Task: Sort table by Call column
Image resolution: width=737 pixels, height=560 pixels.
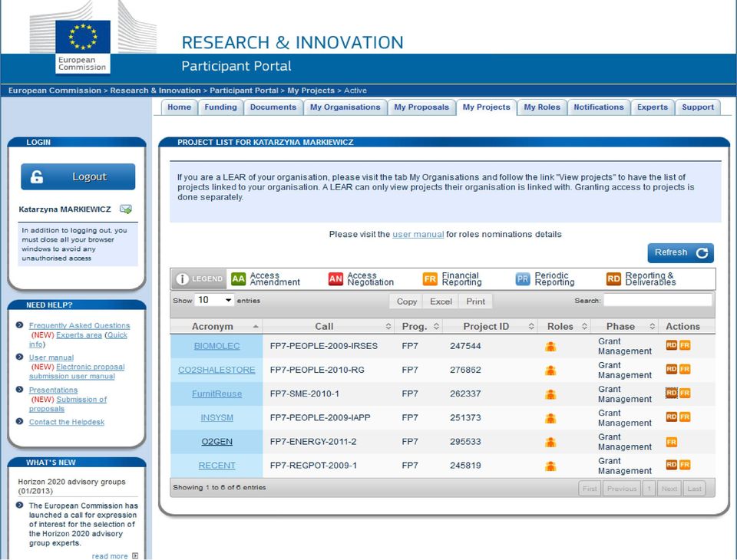Action: point(329,327)
